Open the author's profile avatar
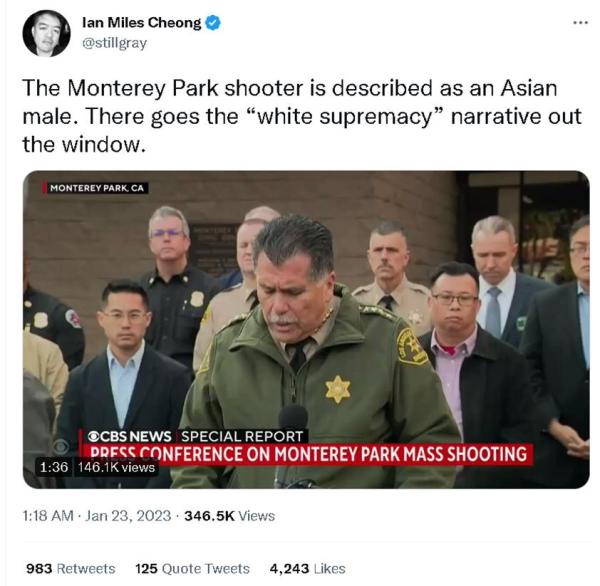Viewport: 600px width, 586px height. pyautogui.click(x=47, y=33)
